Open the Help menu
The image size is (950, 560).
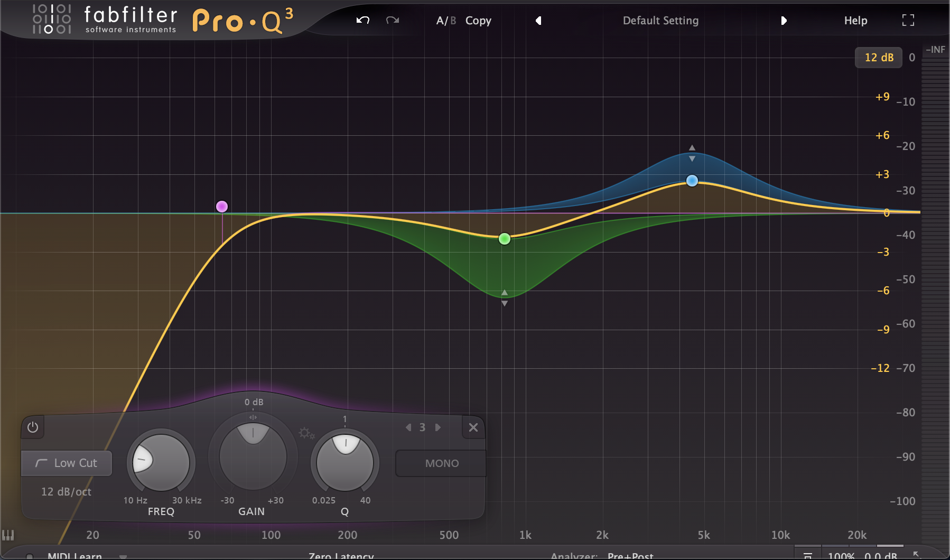(x=855, y=21)
